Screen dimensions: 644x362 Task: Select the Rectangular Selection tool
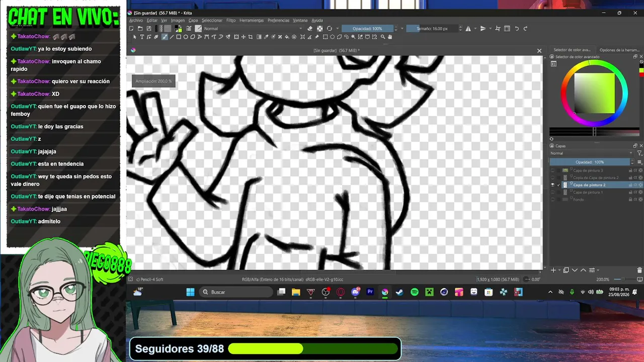[x=325, y=37]
